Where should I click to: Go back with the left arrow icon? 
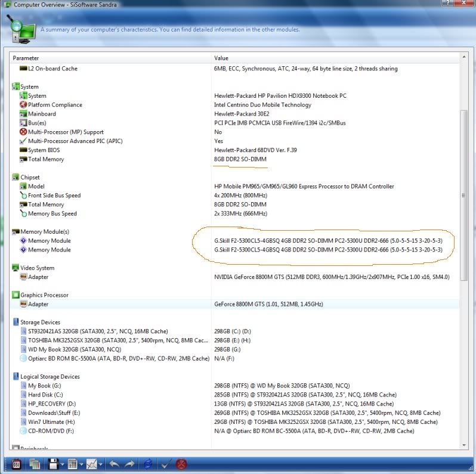tap(114, 464)
